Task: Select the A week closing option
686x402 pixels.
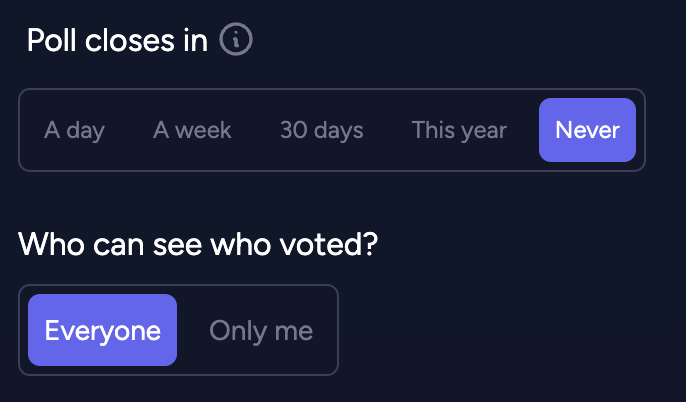Action: click(x=192, y=130)
